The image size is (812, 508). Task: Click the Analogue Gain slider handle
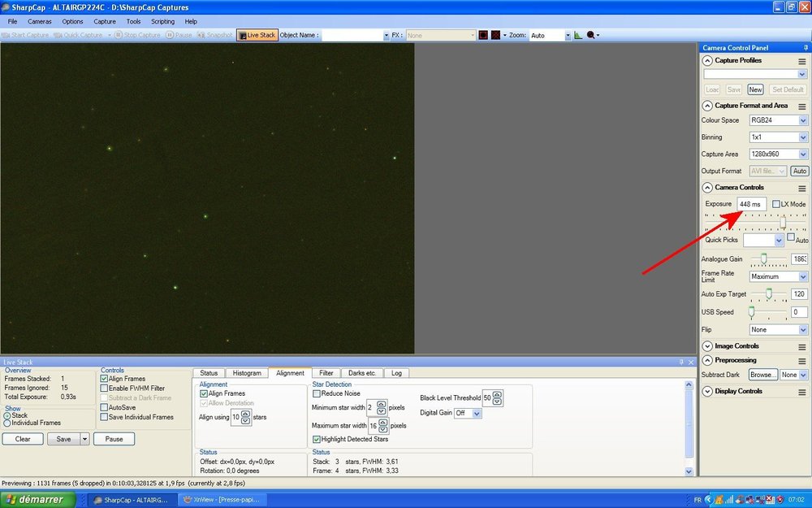763,258
